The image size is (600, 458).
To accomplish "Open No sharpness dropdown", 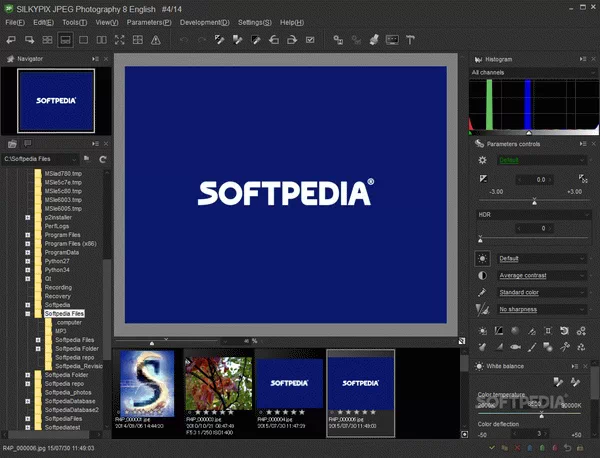I will click(x=541, y=309).
